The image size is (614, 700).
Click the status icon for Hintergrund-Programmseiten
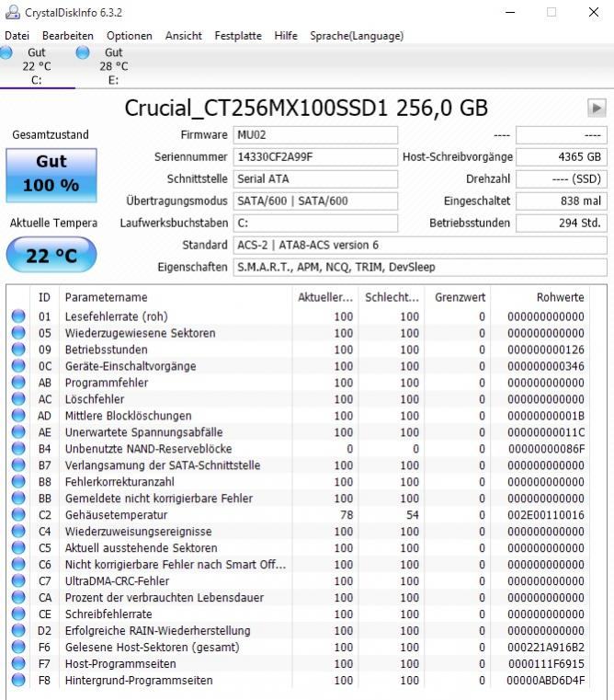click(x=18, y=680)
